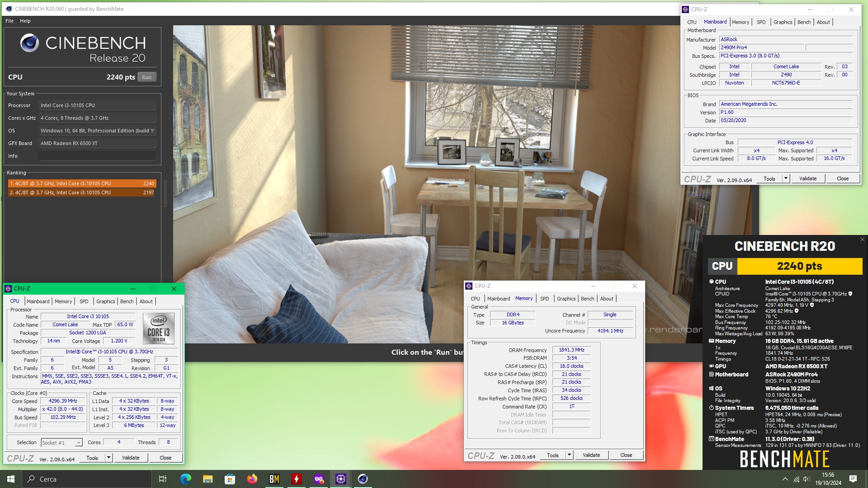Image resolution: width=868 pixels, height=488 pixels.
Task: Click the Cinebench title bar app icon
Action: coord(9,9)
